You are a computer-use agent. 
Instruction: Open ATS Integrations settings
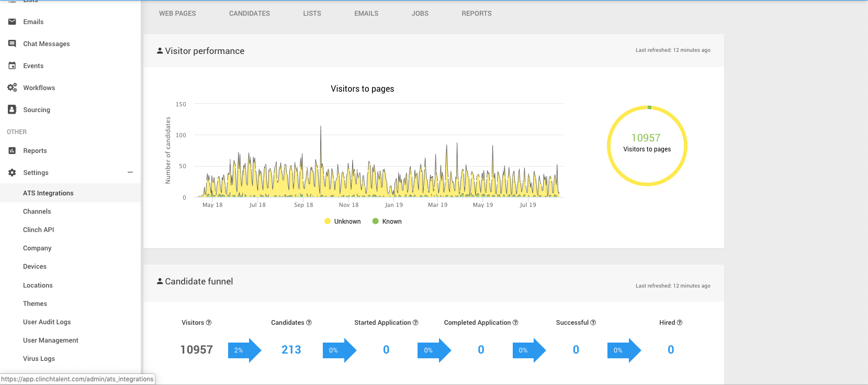[70, 193]
